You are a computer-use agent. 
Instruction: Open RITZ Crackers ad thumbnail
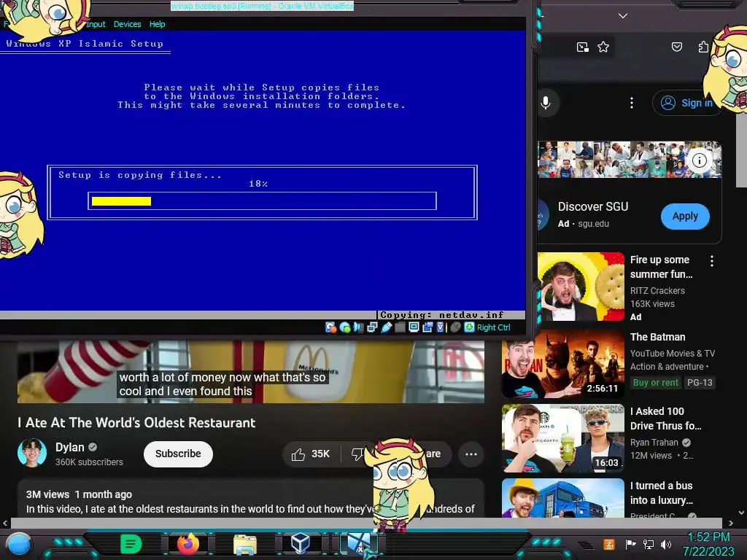pos(581,287)
